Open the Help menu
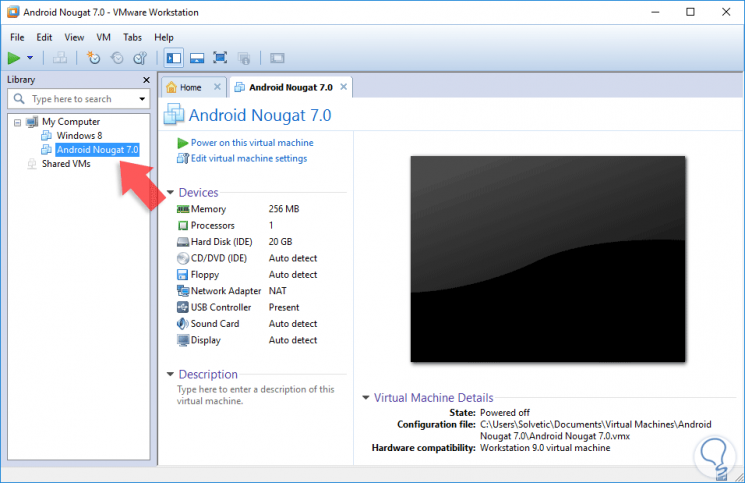745x483 pixels. click(163, 37)
